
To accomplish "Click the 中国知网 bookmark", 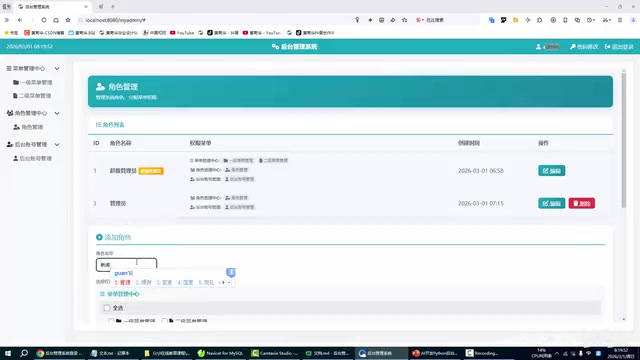I will click(154, 33).
